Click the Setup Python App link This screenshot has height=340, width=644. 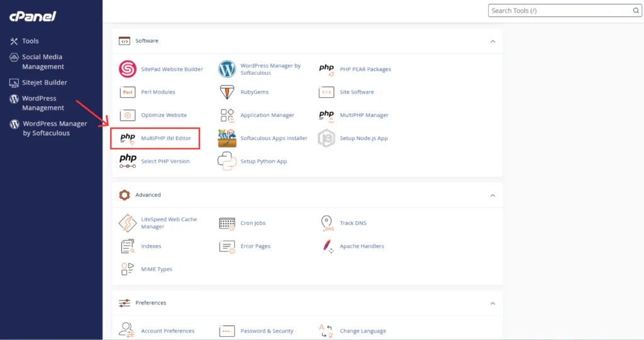[x=264, y=162]
